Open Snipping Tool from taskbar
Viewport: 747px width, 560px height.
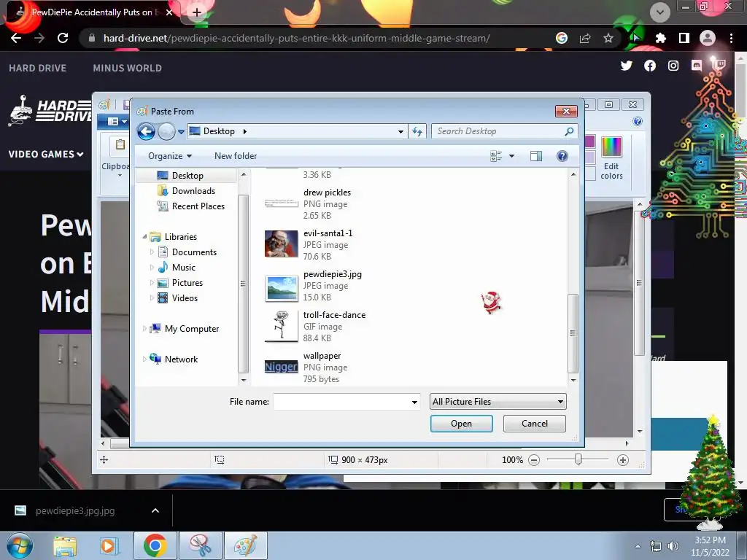201,545
